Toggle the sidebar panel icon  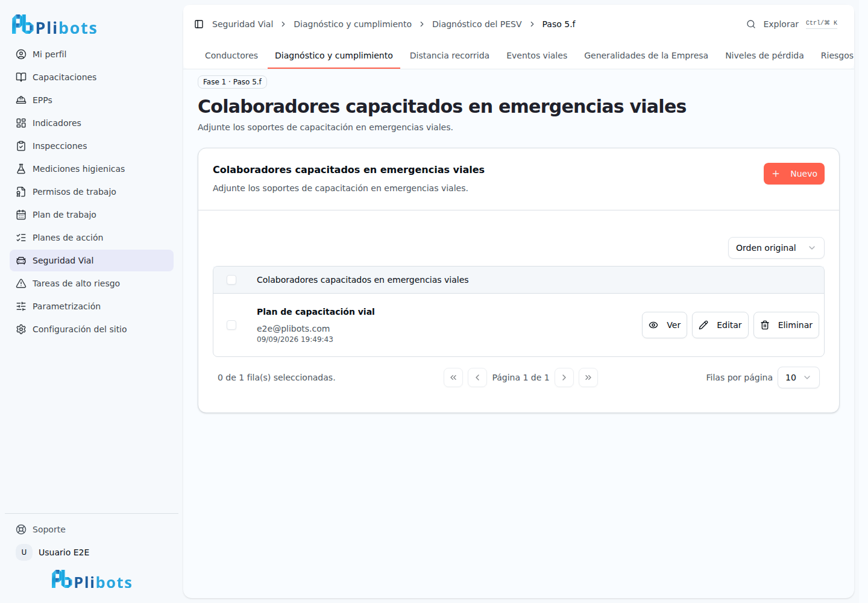point(199,24)
